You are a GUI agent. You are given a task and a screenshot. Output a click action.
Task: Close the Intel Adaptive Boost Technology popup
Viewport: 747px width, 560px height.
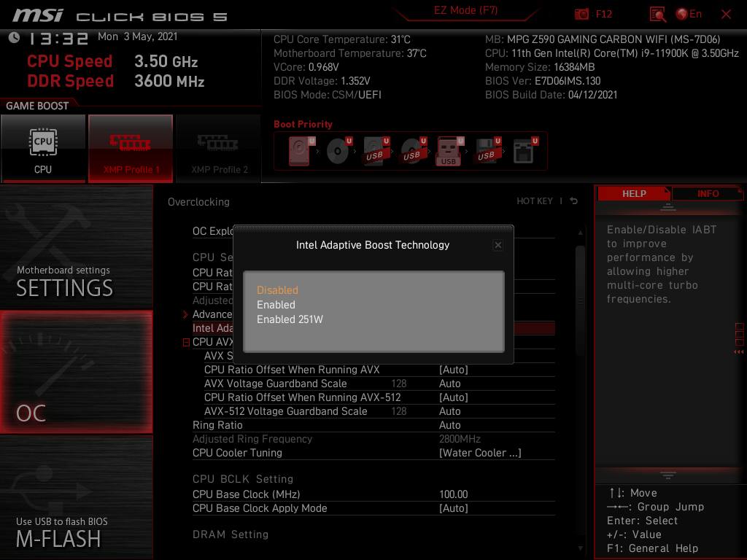tap(498, 245)
